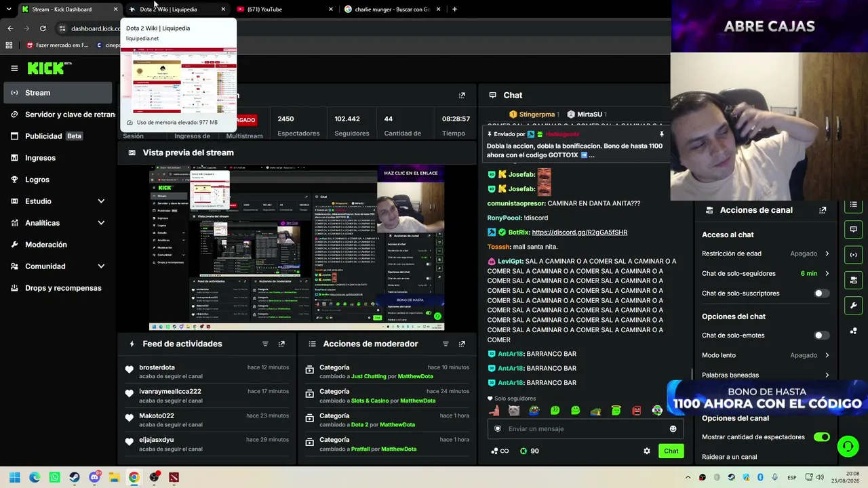Expand the Moderación sidebar section
Image resolution: width=868 pixels, height=488 pixels.
click(58, 245)
